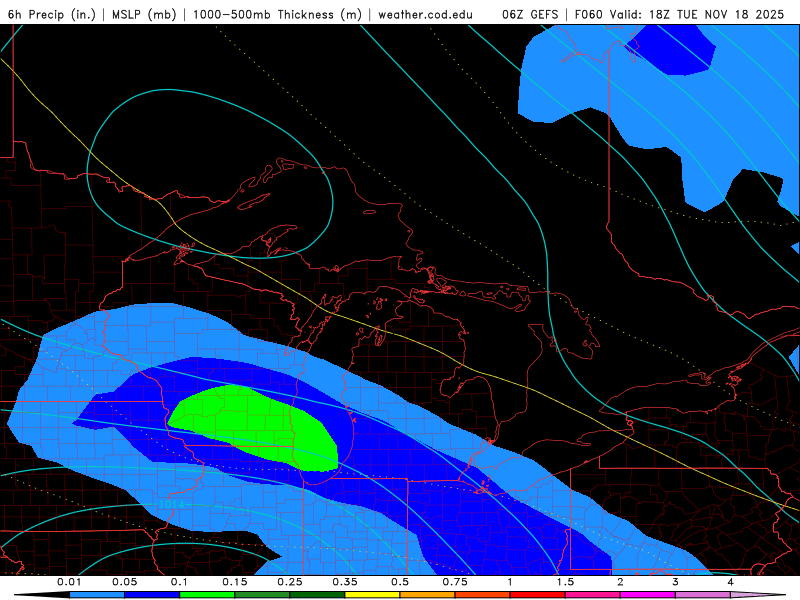
Task: Click the 1014 isobar contour label
Action: pos(171,505)
